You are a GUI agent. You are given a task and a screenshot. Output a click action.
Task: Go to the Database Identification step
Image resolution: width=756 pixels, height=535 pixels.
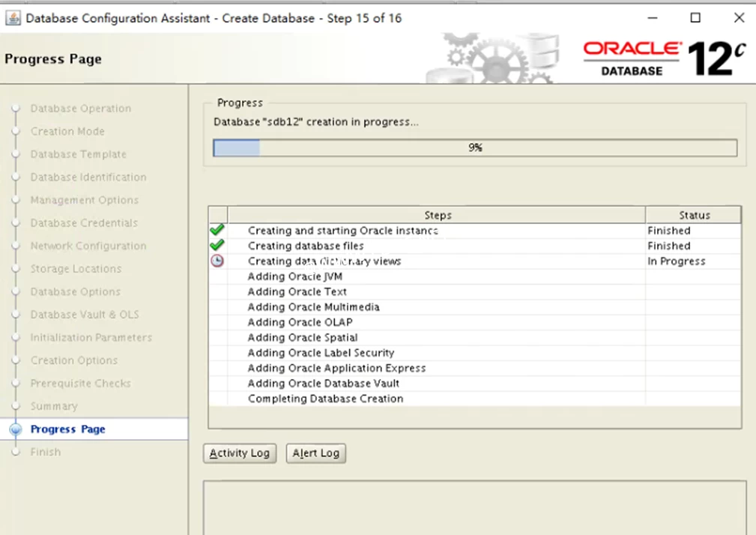coord(88,177)
